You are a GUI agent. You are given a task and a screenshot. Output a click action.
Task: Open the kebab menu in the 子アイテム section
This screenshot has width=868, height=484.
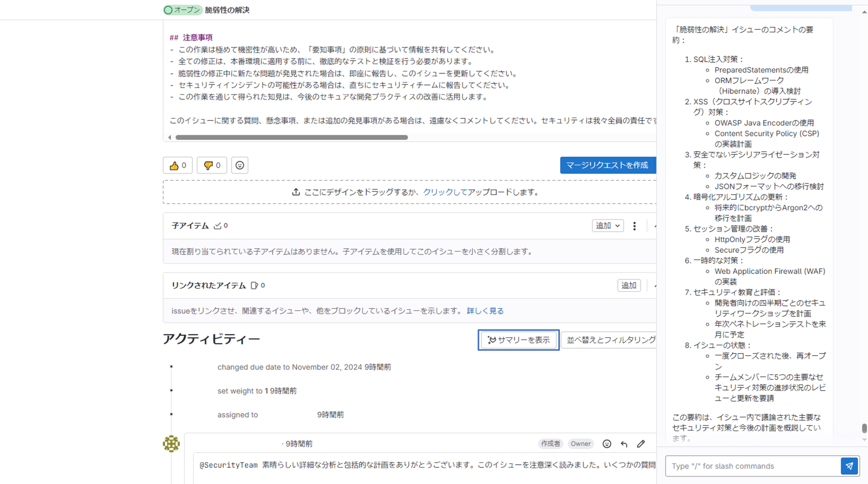pos(634,226)
